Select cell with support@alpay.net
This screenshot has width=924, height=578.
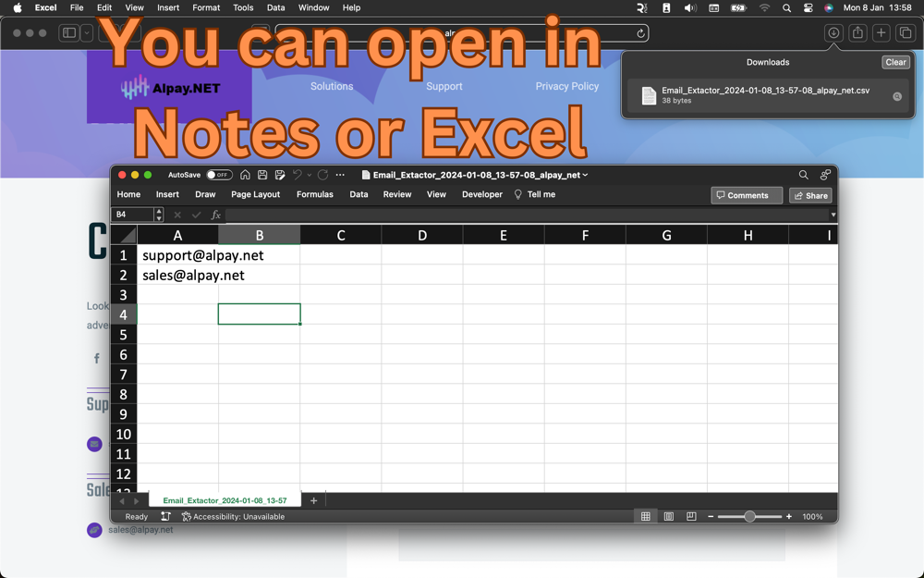pos(177,255)
